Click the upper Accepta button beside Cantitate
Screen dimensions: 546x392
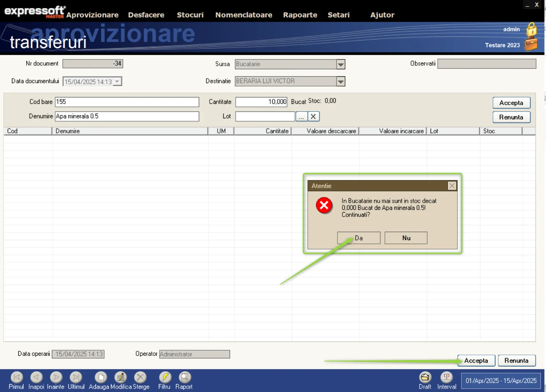click(511, 103)
